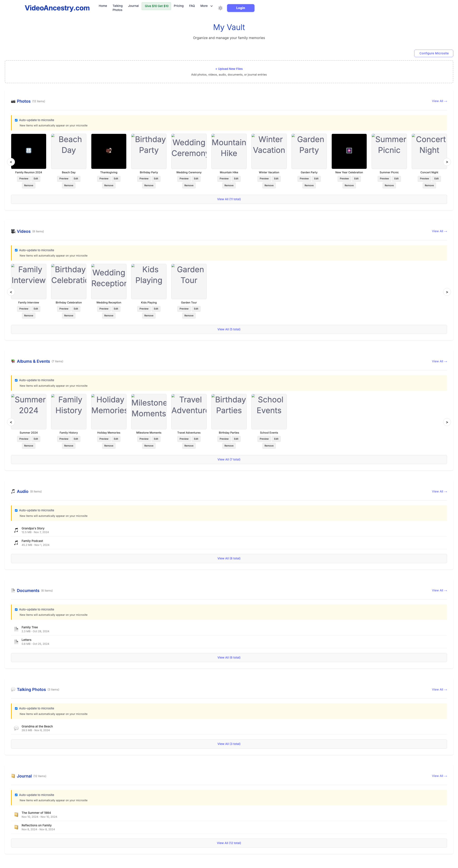The height and width of the screenshot is (868, 458).
Task: Click the document icon beside Letters
Action: 16,641
